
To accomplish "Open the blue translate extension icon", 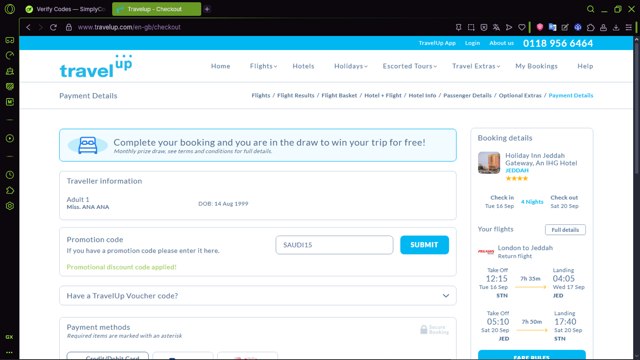I will (553, 27).
